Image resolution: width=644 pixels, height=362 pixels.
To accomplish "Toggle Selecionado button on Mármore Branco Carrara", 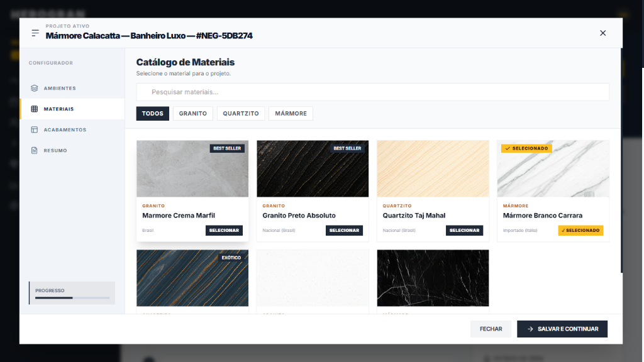I will [x=580, y=230].
